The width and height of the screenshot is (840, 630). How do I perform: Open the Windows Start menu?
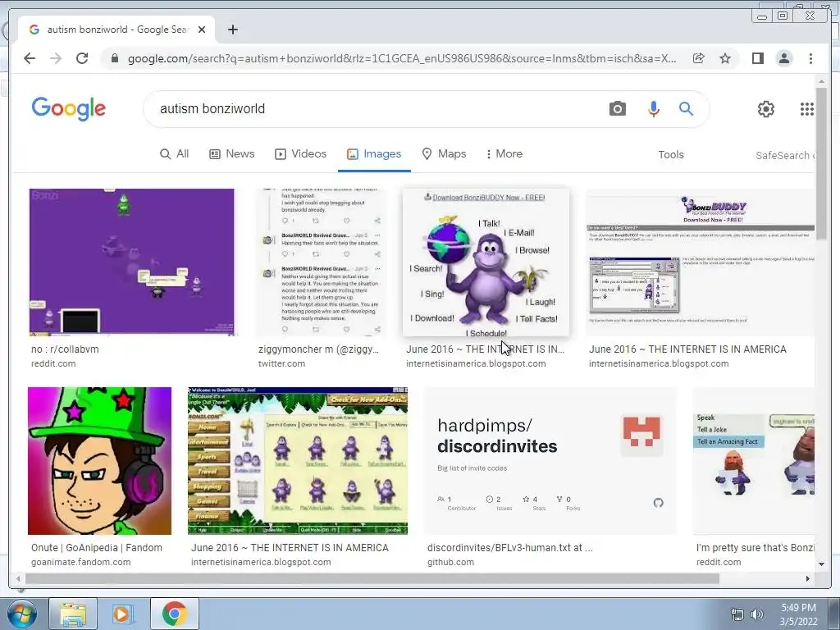pyautogui.click(x=21, y=614)
